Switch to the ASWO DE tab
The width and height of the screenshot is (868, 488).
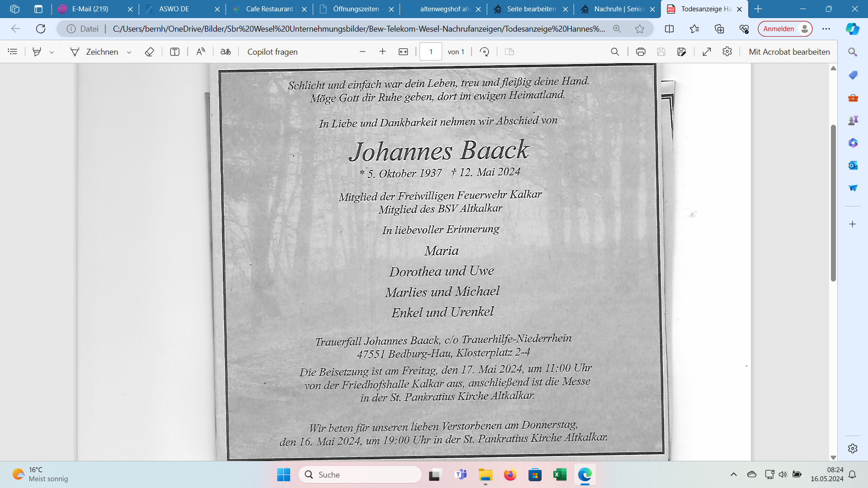(x=174, y=9)
